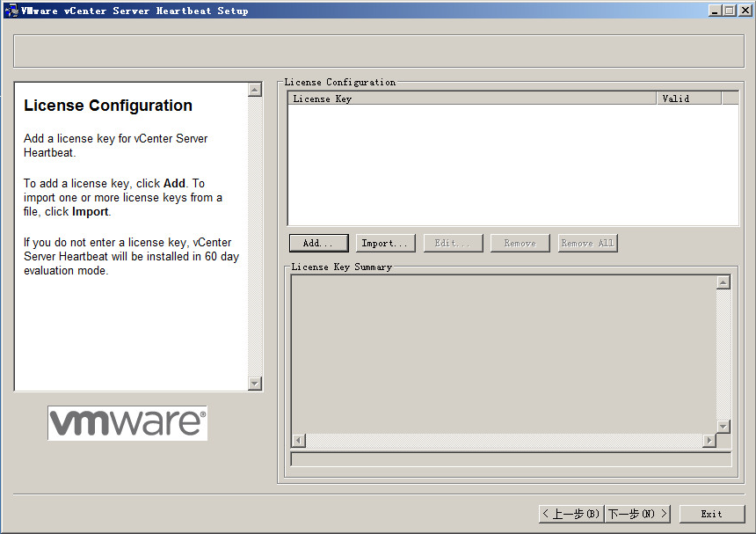
Task: Click the setup window title bar icon
Action: [x=11, y=11]
